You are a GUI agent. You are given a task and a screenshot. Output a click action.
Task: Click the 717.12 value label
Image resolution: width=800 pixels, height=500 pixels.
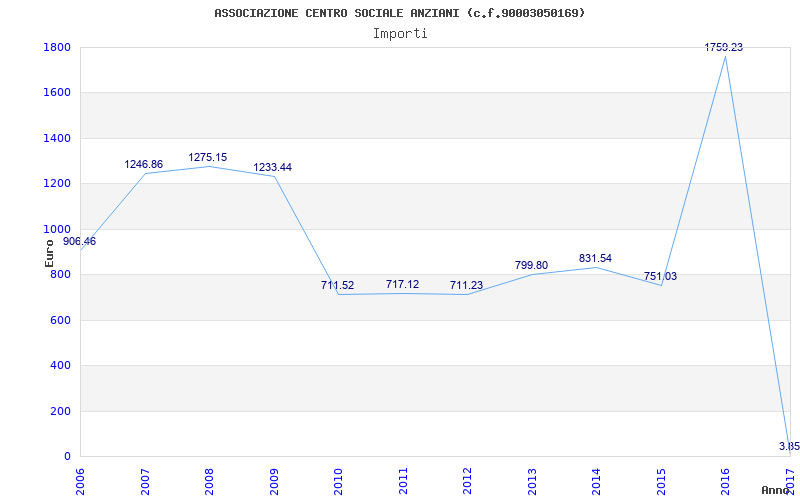402,284
